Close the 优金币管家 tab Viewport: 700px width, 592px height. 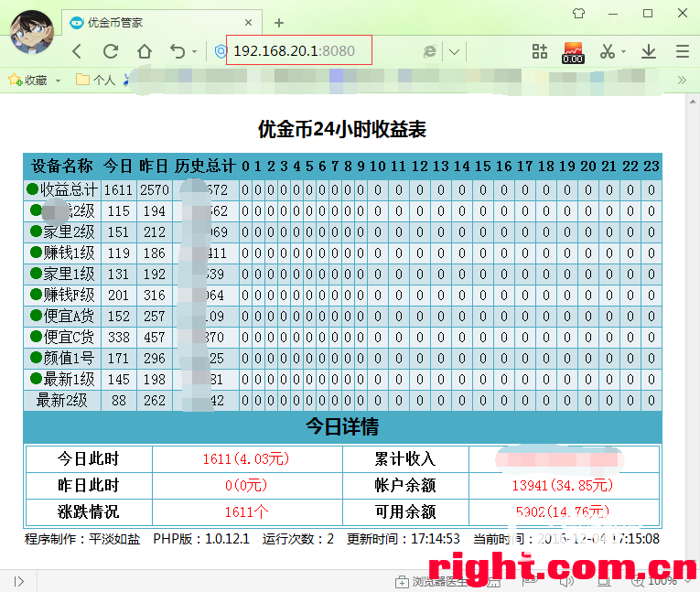click(248, 22)
